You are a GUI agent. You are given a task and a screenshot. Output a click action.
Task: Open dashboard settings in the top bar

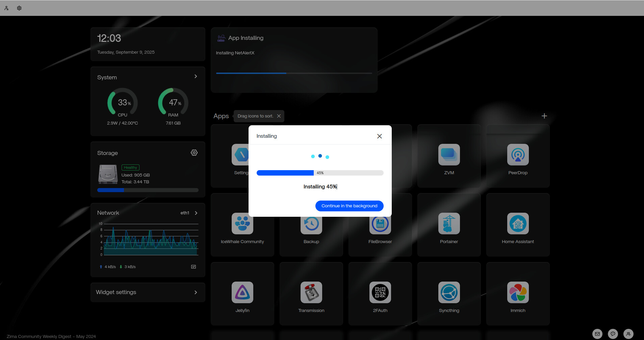click(x=19, y=8)
